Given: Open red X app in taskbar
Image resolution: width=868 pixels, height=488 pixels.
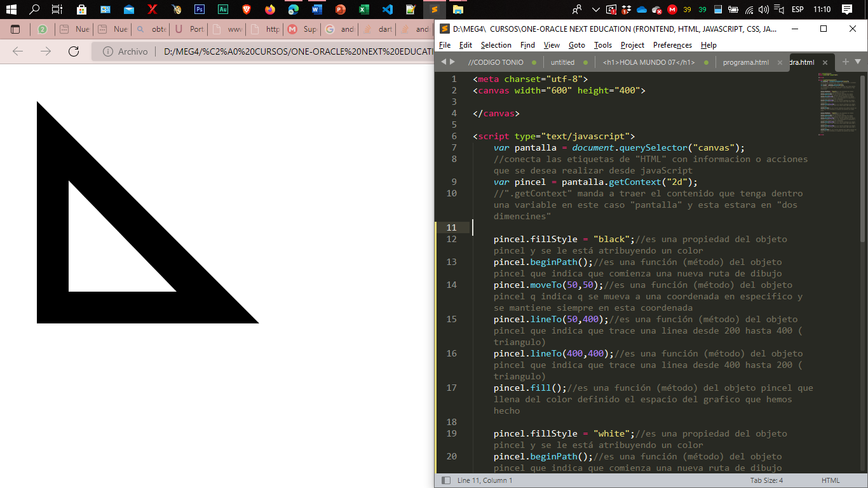Looking at the screenshot, I should click(153, 10).
